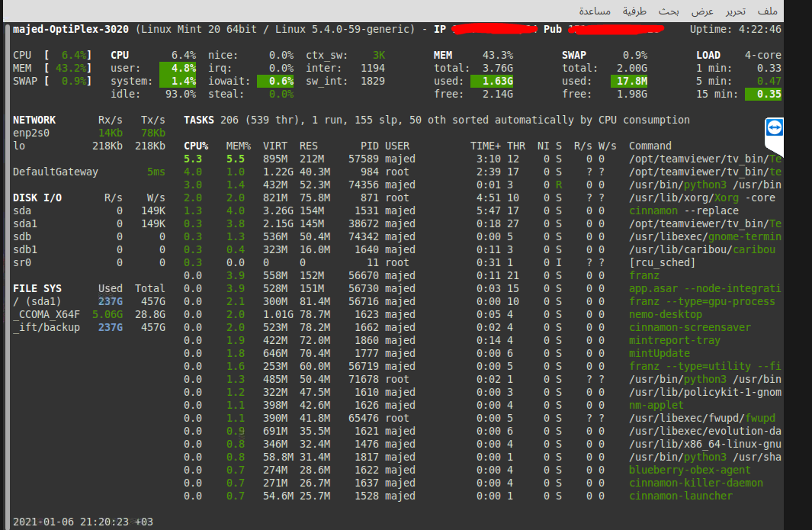812x530 pixels.
Task: Click the blueberry-obex-agent process
Action: pyautogui.click(x=690, y=470)
